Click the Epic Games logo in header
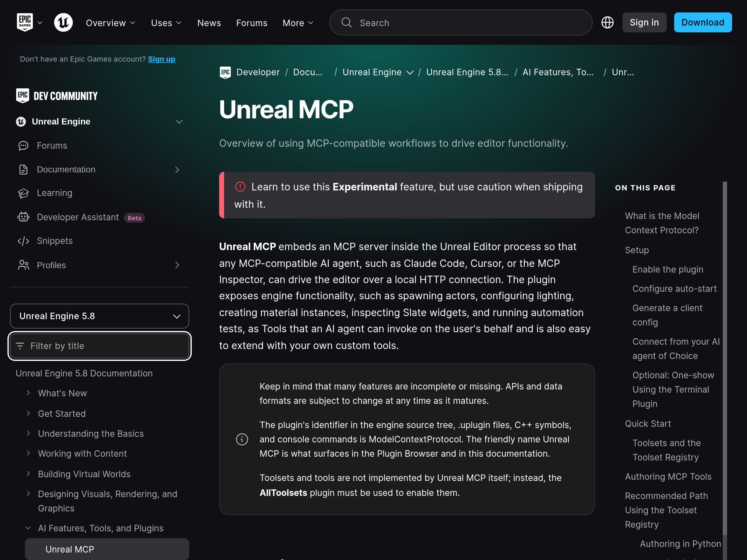 pos(25,22)
